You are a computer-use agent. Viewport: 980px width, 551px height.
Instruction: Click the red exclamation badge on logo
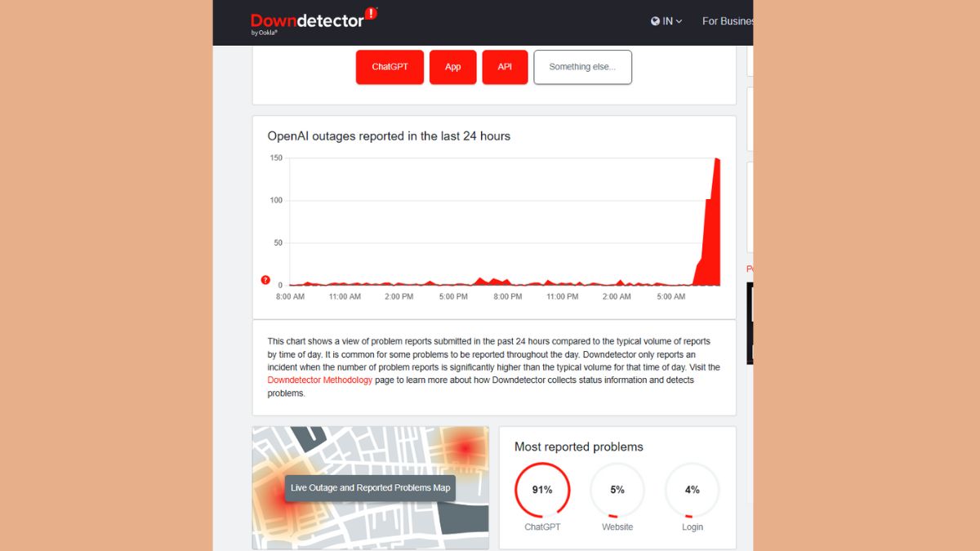point(371,13)
